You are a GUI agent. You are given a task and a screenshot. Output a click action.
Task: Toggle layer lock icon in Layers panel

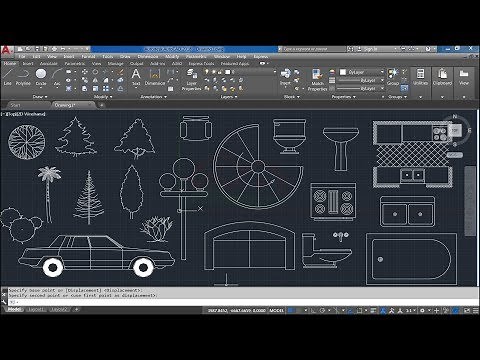[220, 72]
